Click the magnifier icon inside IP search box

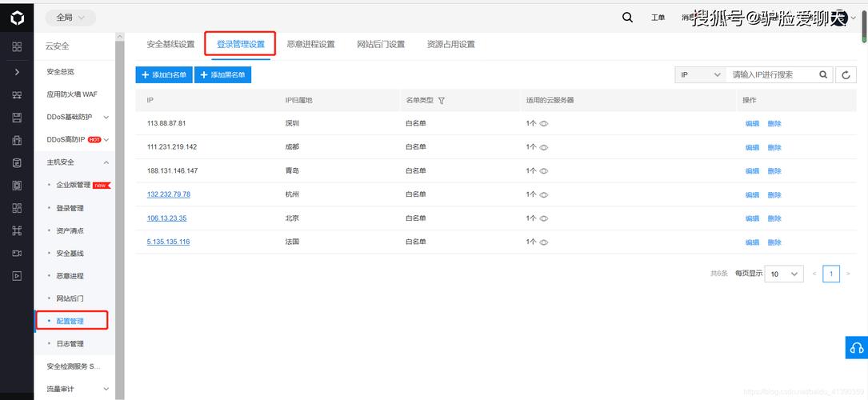coord(823,74)
